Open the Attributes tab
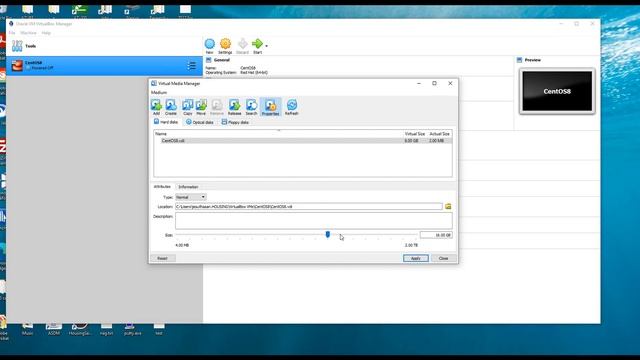This screenshot has width=640, height=360. pos(162,187)
